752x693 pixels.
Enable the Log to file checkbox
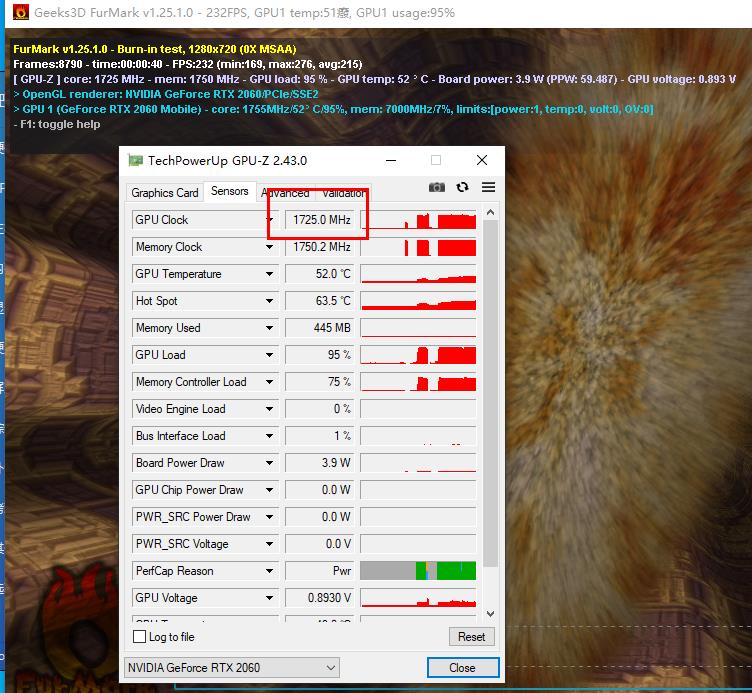tap(139, 636)
